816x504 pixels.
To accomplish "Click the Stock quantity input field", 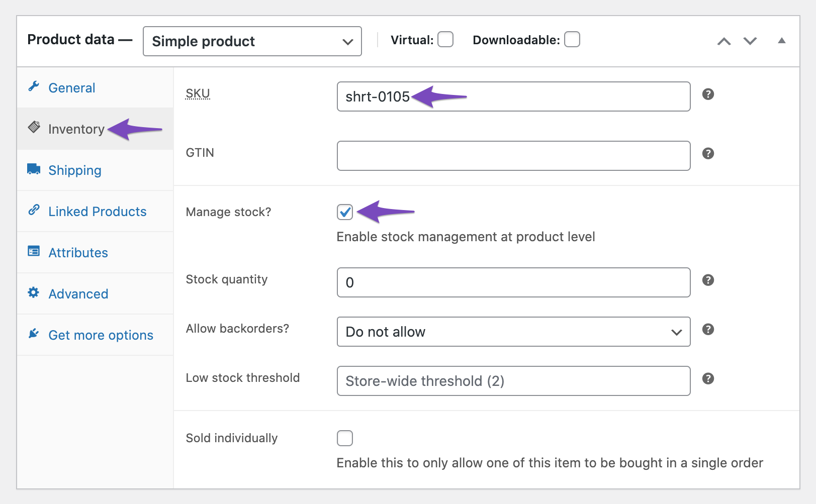I will pos(513,282).
